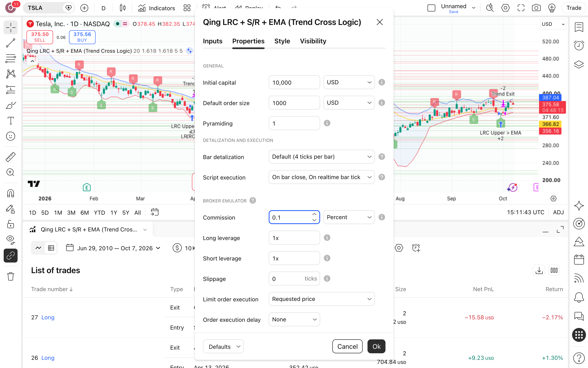This screenshot has width=588, height=368.
Task: Switch to the Style tab
Action: click(x=282, y=41)
